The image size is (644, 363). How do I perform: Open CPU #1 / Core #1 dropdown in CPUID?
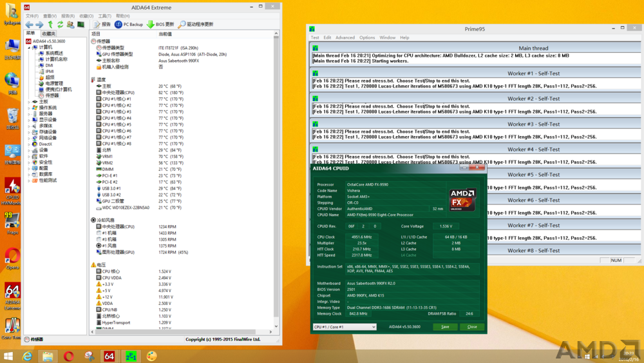click(x=344, y=327)
